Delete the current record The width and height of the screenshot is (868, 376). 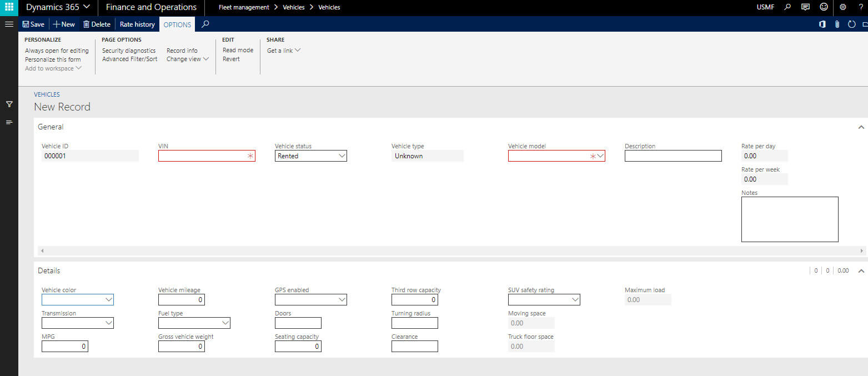97,24
